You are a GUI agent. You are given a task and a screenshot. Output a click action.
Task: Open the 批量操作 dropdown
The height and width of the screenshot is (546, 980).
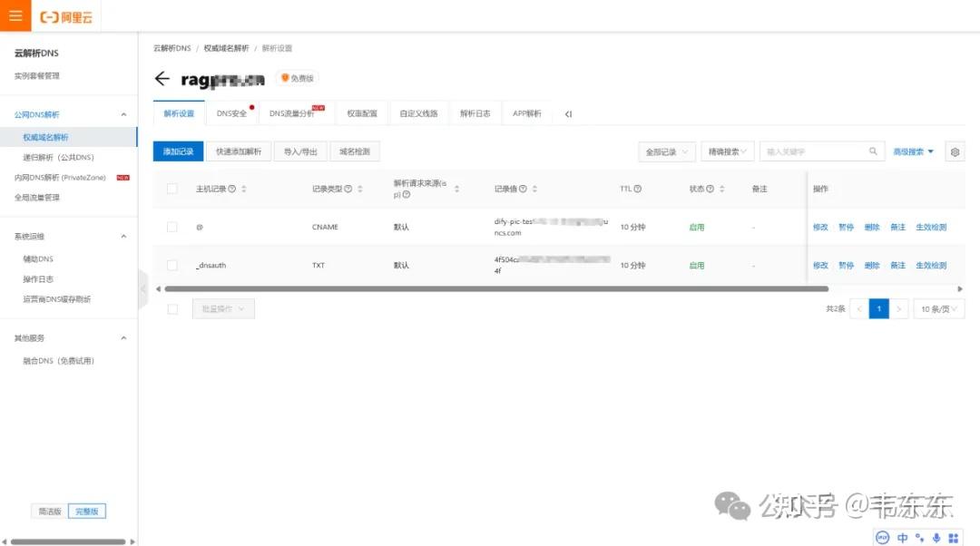click(223, 308)
